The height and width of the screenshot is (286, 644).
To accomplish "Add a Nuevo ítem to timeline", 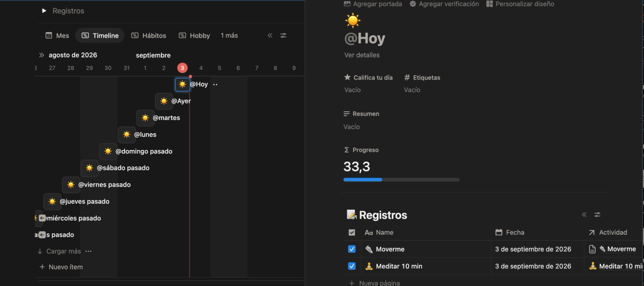I will click(61, 267).
